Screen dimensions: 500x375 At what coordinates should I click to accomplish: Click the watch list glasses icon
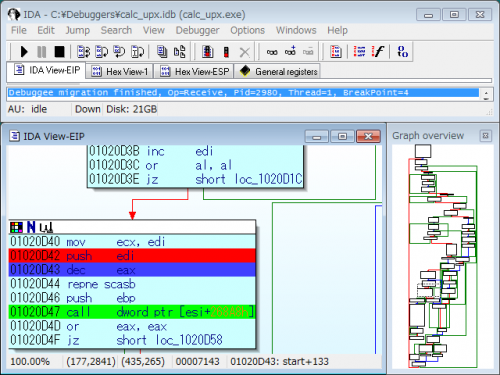point(272,52)
